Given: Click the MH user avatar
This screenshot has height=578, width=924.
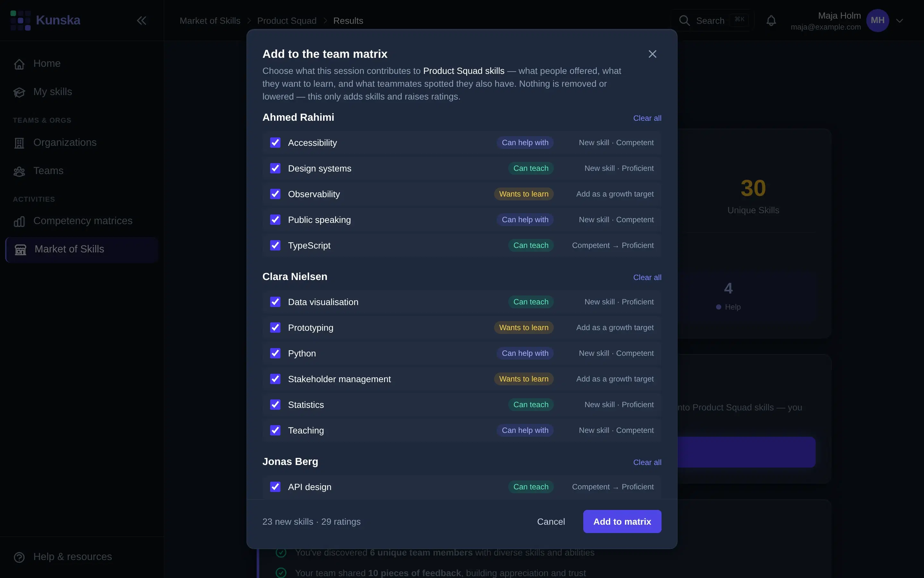Looking at the screenshot, I should (877, 21).
